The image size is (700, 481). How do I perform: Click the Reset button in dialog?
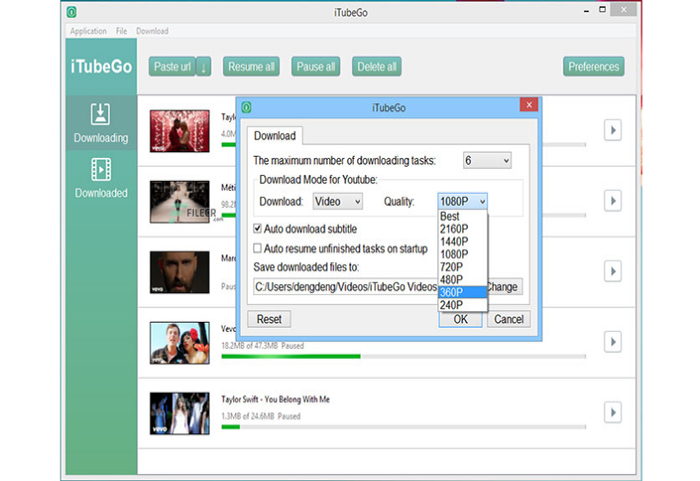[x=269, y=319]
